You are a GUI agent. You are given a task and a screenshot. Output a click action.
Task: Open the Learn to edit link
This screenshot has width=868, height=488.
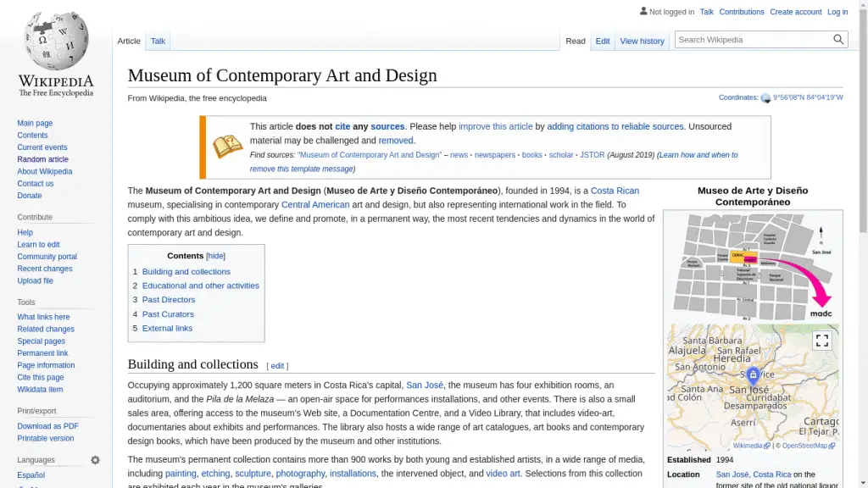pos(38,245)
